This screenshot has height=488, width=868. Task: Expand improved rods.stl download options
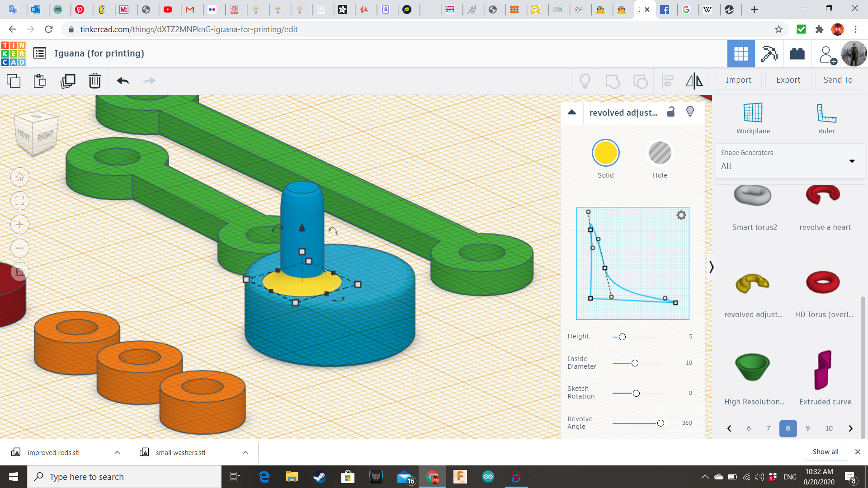coord(117,452)
